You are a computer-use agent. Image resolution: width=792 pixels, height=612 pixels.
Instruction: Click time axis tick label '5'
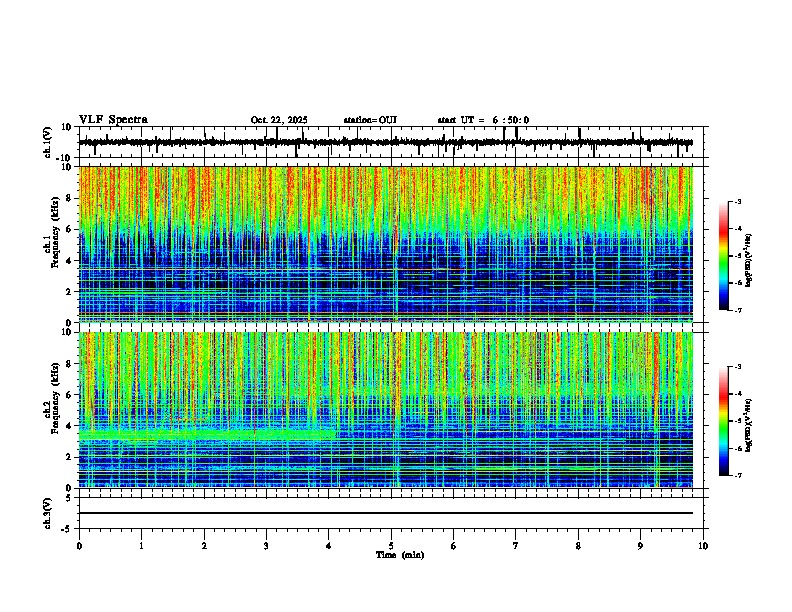(391, 546)
